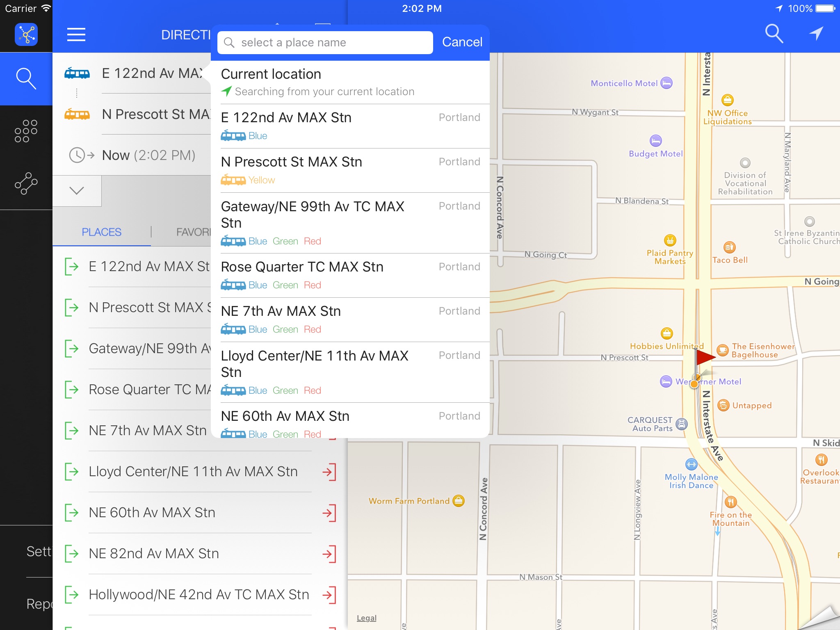Cancel the place search

pyautogui.click(x=462, y=42)
